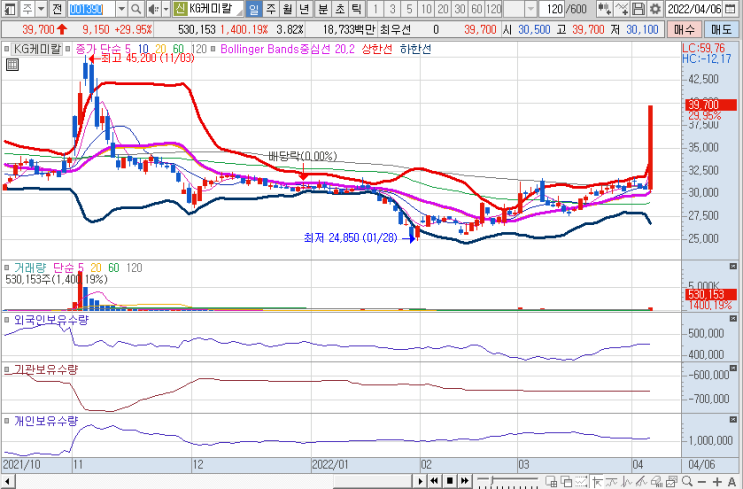Click the 1 interval button
Image resolution: width=743 pixels, height=489 pixels.
[x=375, y=9]
